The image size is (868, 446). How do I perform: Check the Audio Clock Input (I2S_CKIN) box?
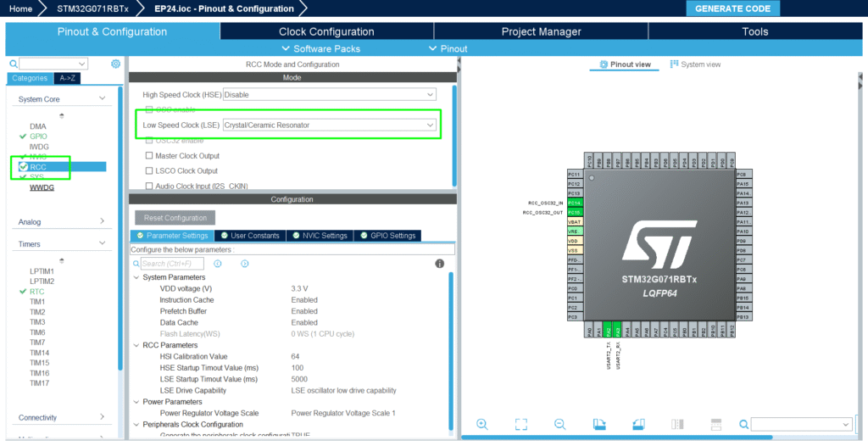[150, 186]
